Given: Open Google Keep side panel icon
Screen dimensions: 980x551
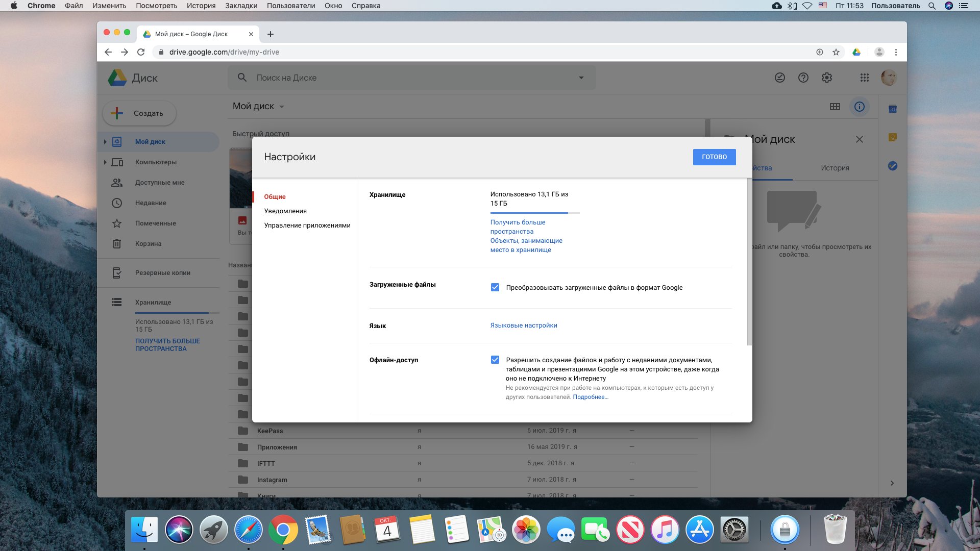Looking at the screenshot, I should tap(893, 137).
